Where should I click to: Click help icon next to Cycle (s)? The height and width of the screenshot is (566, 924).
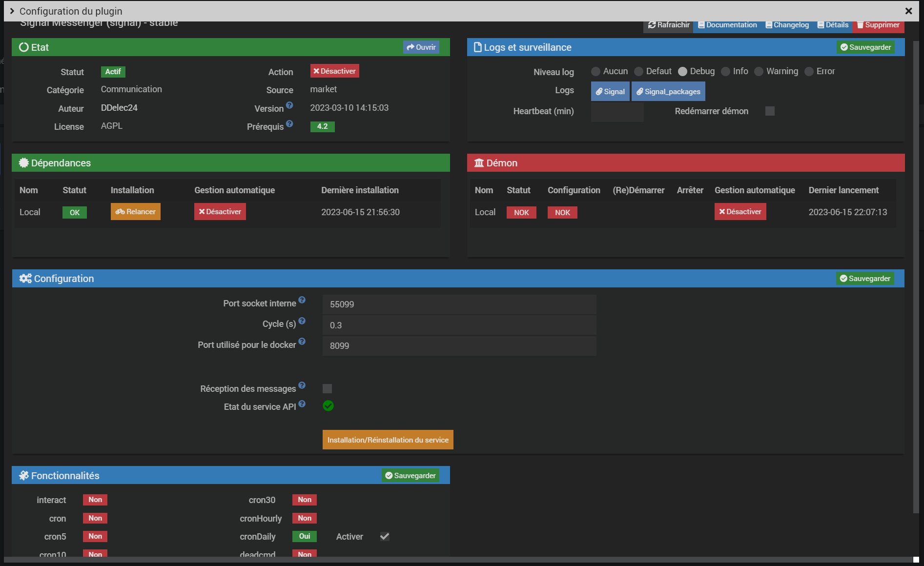[302, 321]
